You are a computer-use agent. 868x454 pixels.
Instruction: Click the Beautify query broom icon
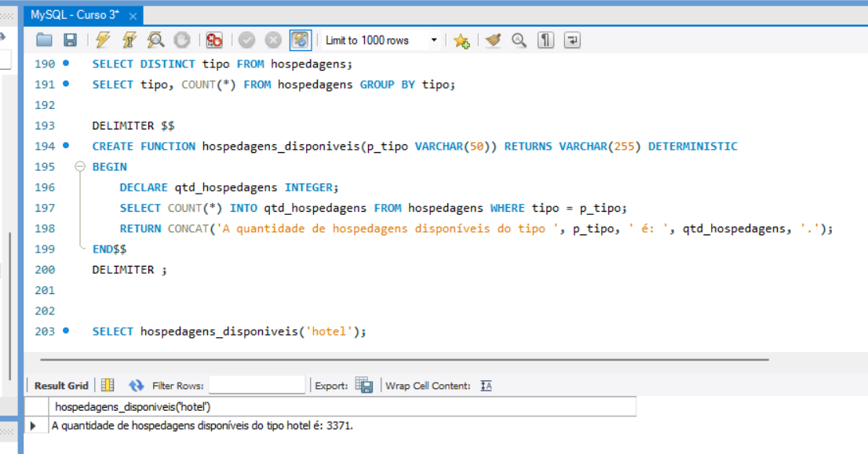tap(492, 40)
